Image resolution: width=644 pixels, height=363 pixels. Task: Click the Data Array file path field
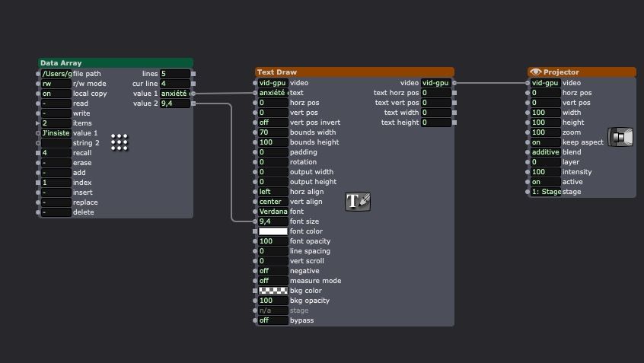tap(56, 74)
